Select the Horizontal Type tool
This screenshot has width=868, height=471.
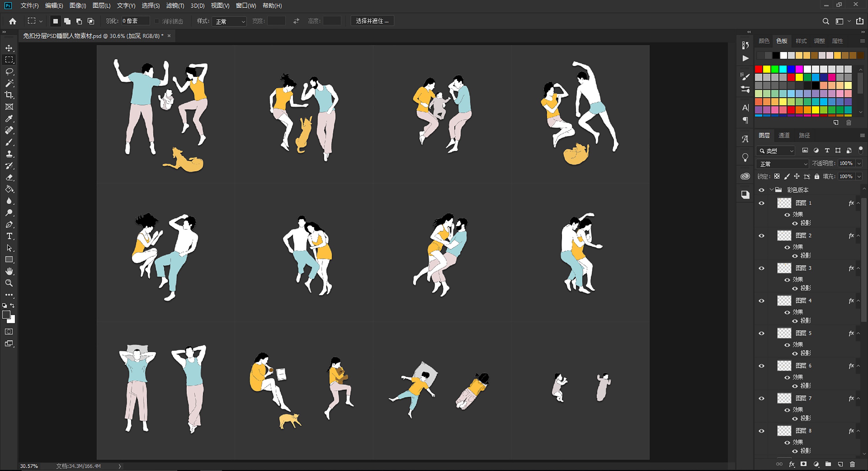pyautogui.click(x=9, y=236)
